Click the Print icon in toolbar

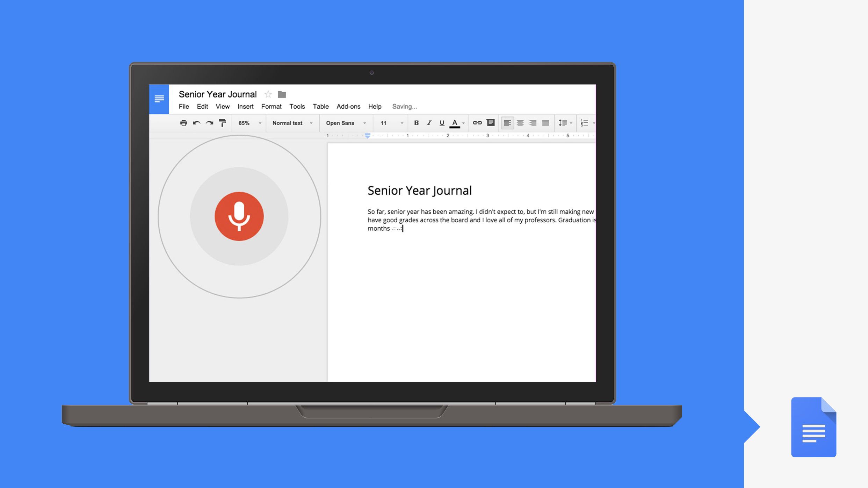(x=184, y=123)
